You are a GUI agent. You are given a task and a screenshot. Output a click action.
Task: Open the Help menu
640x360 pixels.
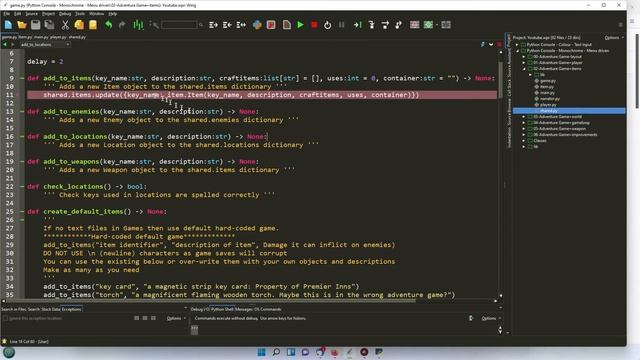point(113,14)
